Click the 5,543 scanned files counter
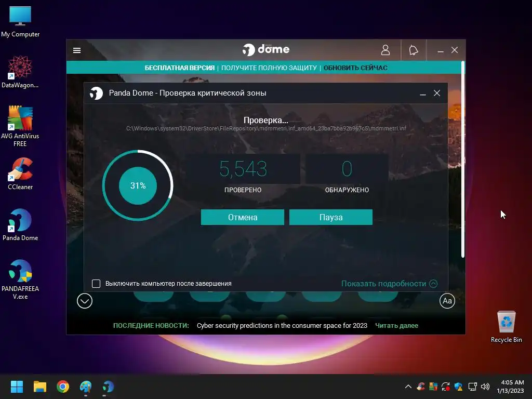532x399 pixels. (x=243, y=169)
